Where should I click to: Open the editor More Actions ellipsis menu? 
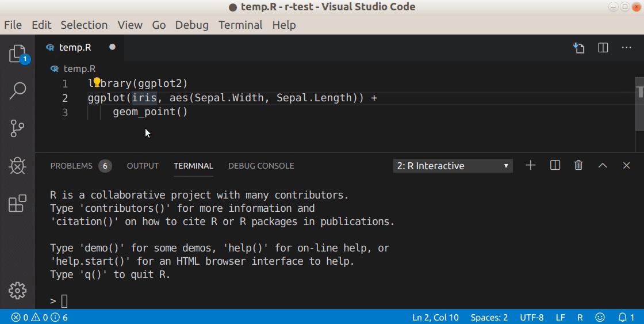[x=627, y=48]
